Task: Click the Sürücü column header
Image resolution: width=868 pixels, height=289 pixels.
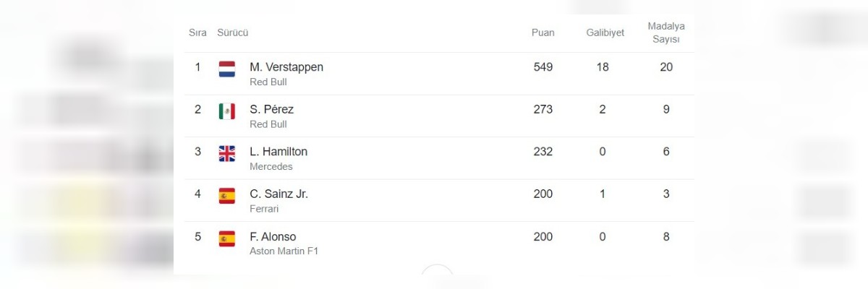Action: (233, 33)
